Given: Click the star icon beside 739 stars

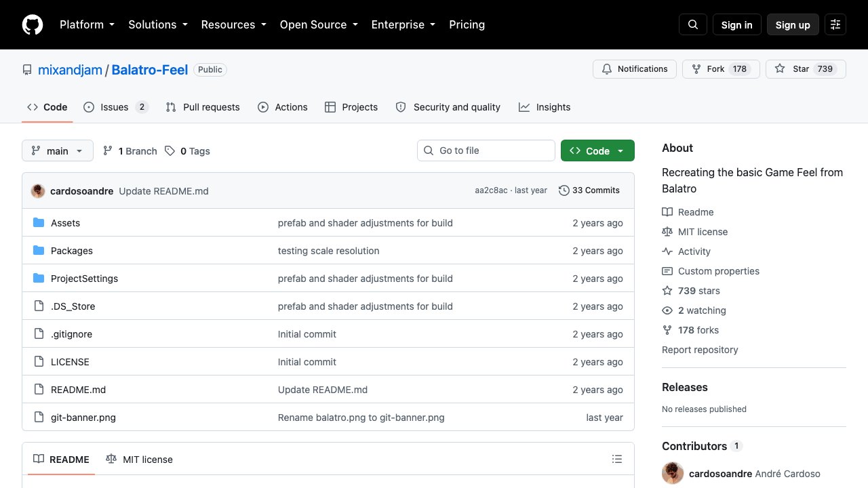Looking at the screenshot, I should tap(667, 291).
